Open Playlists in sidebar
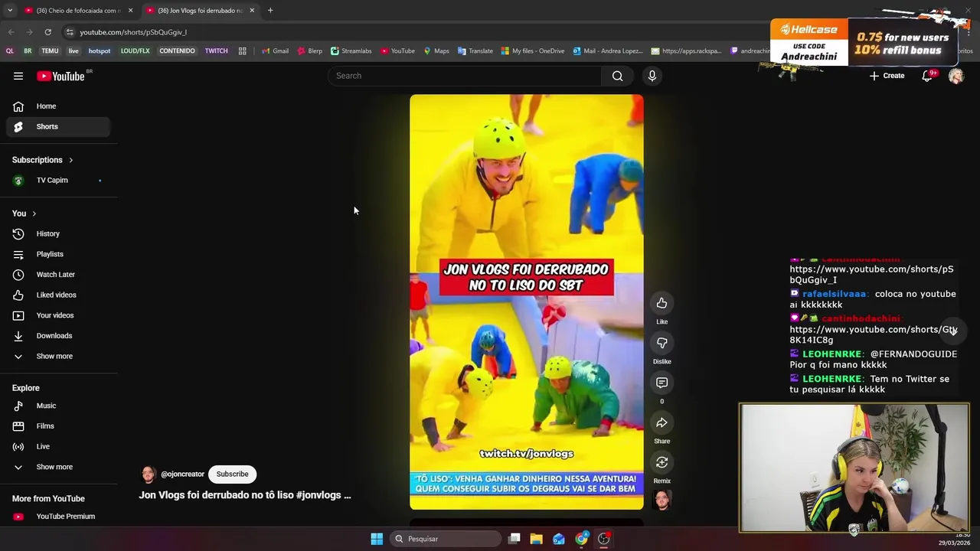Image resolution: width=980 pixels, height=551 pixels. click(58, 254)
